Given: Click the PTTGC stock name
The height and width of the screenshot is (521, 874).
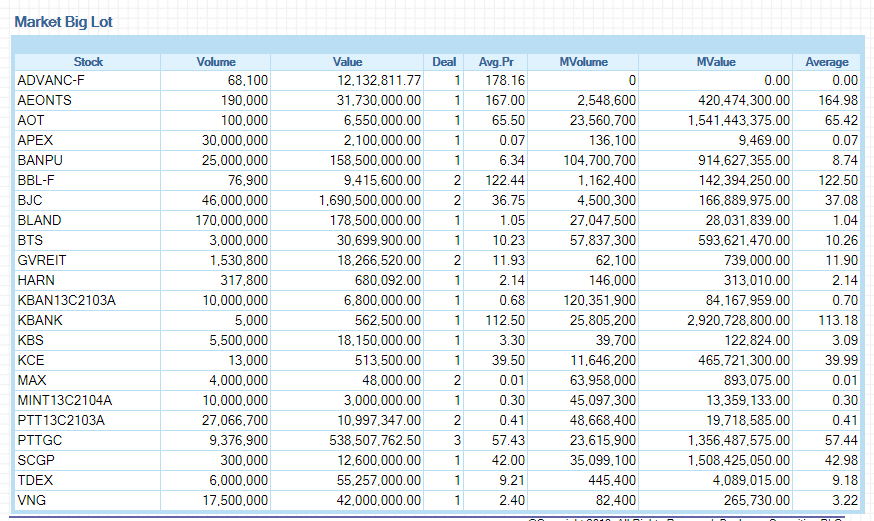Looking at the screenshot, I should 40,441.
